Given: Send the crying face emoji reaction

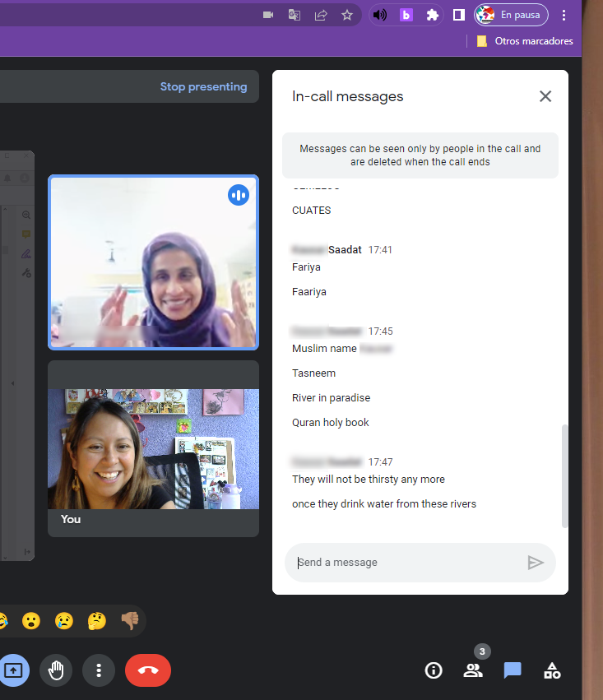Looking at the screenshot, I should pyautogui.click(x=64, y=621).
